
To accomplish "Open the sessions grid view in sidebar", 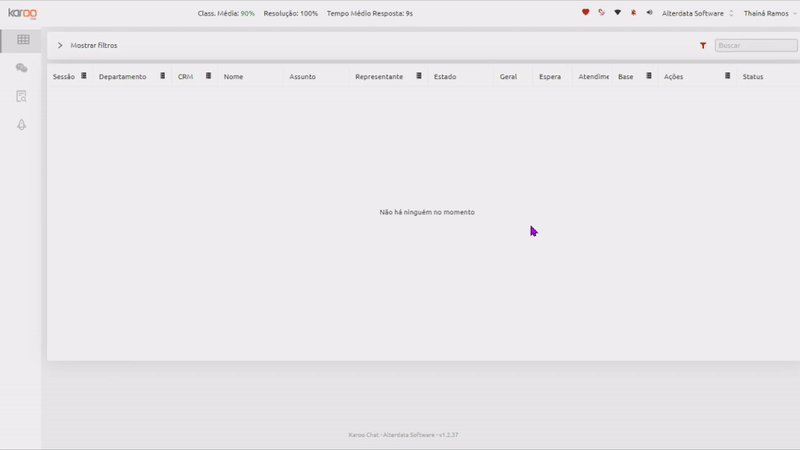I will [x=23, y=39].
